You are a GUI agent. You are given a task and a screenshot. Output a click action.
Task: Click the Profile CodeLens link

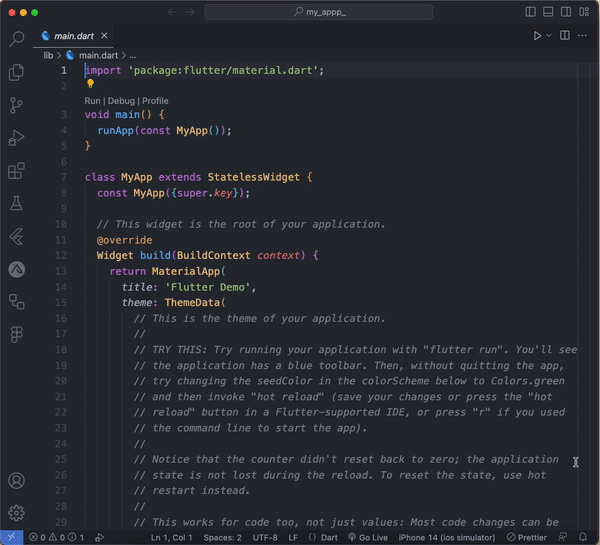click(155, 101)
